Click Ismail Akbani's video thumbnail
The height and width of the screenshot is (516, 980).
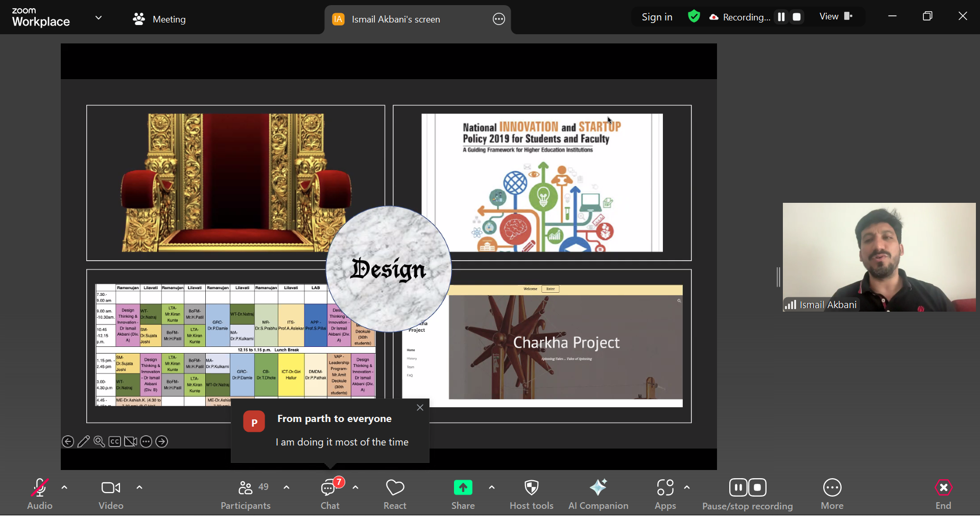point(879,257)
